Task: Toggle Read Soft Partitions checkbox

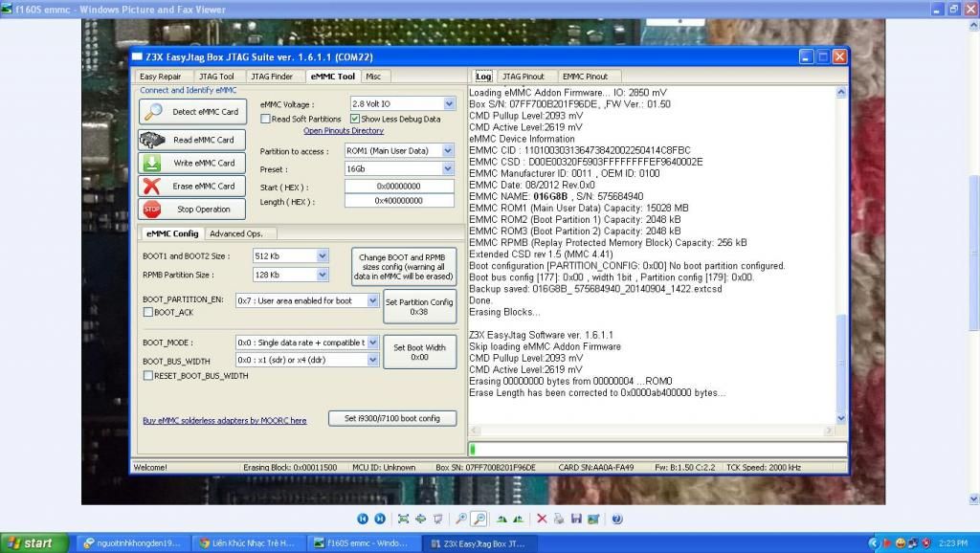Action: coord(265,119)
